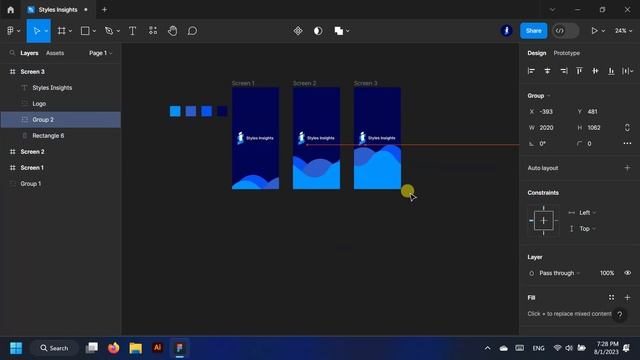Select the Rectangle 6 layer
The height and width of the screenshot is (360, 640).
click(x=60, y=136)
